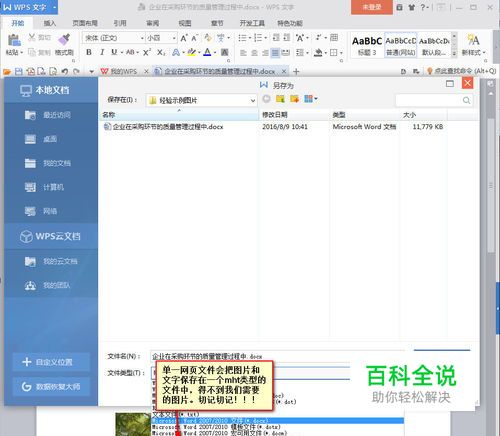Image resolution: width=500 pixels, height=436 pixels.
Task: Toggle bold formatting
Action: pyautogui.click(x=89, y=52)
